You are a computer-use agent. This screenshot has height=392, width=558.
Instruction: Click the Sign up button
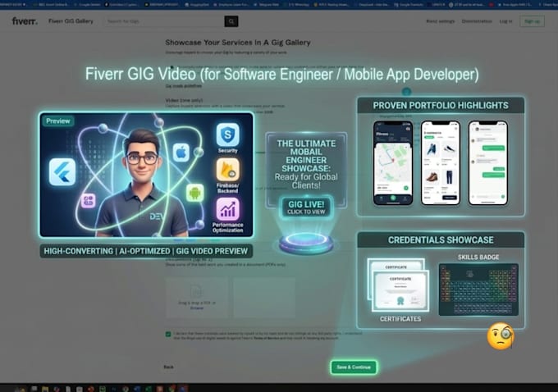pos(532,21)
